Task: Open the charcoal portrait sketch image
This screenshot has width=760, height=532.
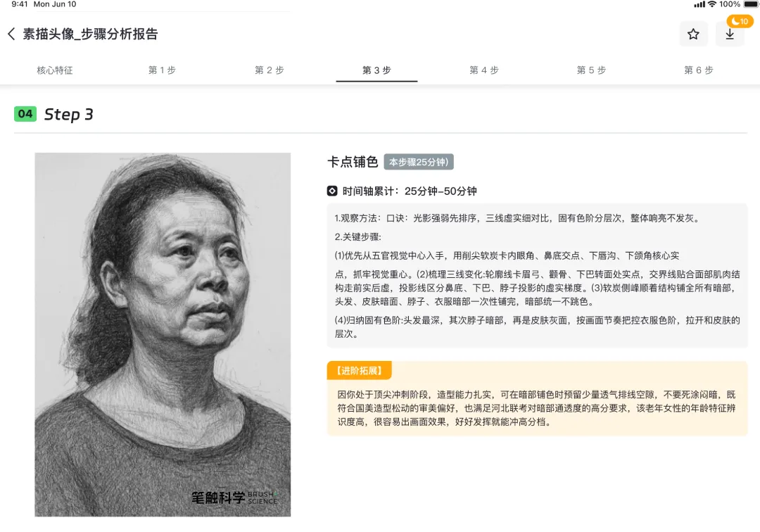Action: (x=163, y=335)
